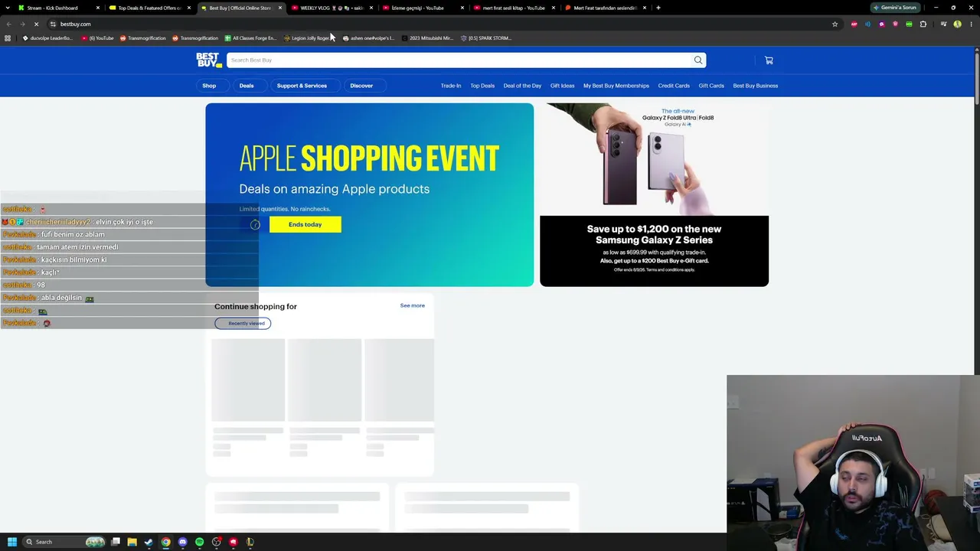The width and height of the screenshot is (980, 551).
Task: Bookmark this page with the star icon
Action: [x=835, y=24]
